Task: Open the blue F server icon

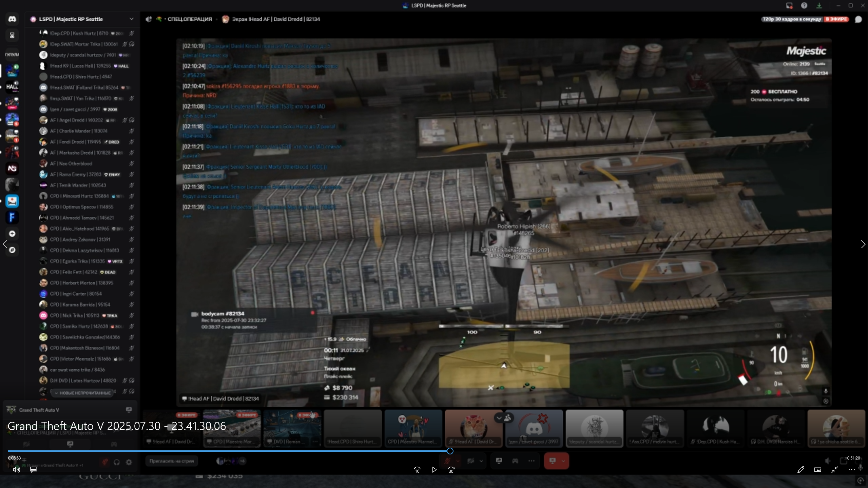Action: tap(12, 217)
